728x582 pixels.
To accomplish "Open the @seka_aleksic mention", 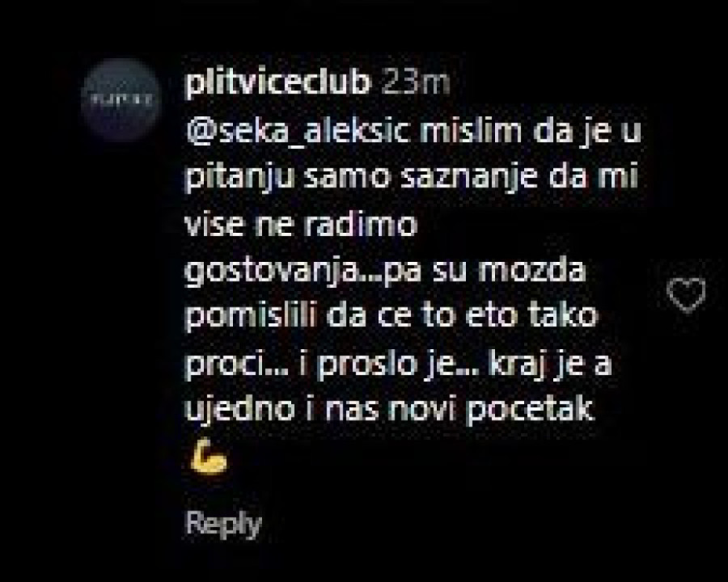I will 298,133.
